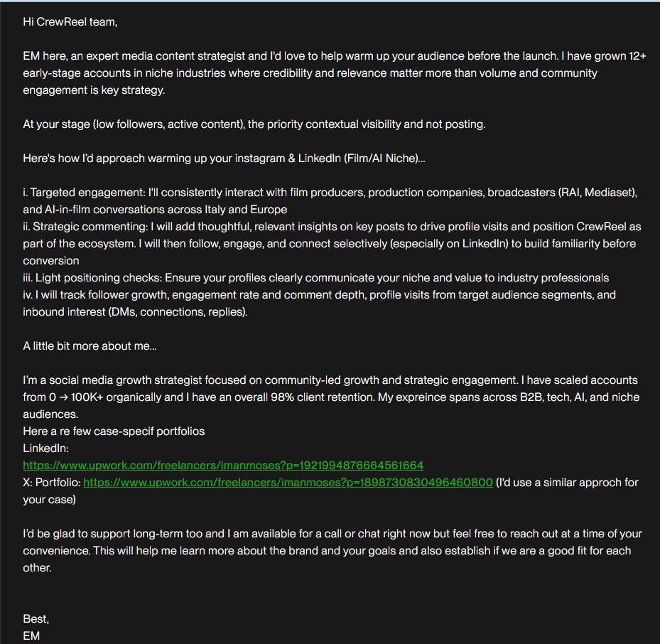
Task: Click the "Hi CrewReel team," greeting line
Action: click(x=70, y=22)
